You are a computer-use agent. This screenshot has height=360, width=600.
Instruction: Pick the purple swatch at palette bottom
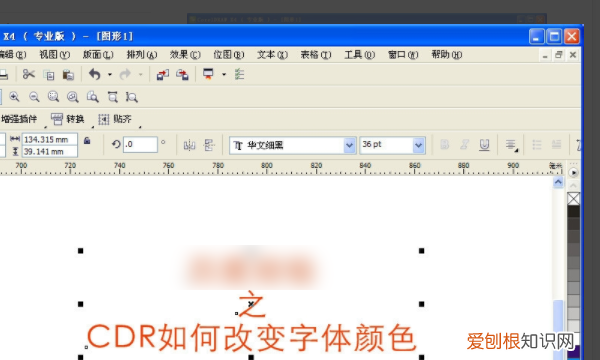pos(573,352)
